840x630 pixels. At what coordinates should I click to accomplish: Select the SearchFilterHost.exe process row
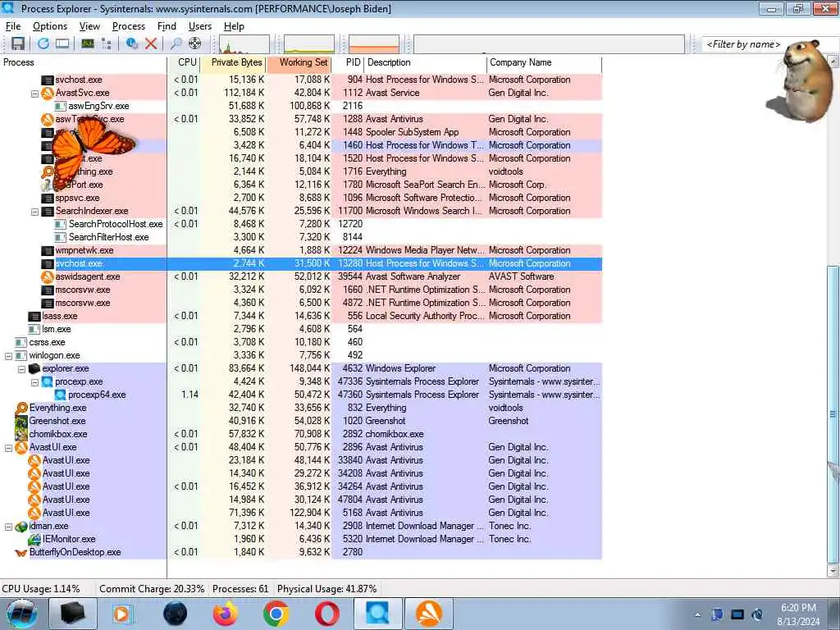tap(301, 237)
